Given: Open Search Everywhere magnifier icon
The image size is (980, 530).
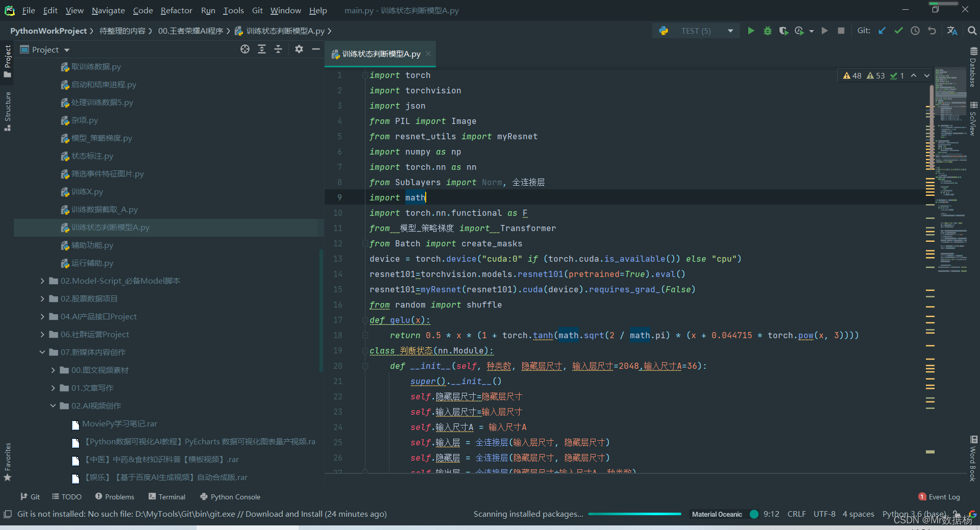Looking at the screenshot, I should click(x=972, y=31).
